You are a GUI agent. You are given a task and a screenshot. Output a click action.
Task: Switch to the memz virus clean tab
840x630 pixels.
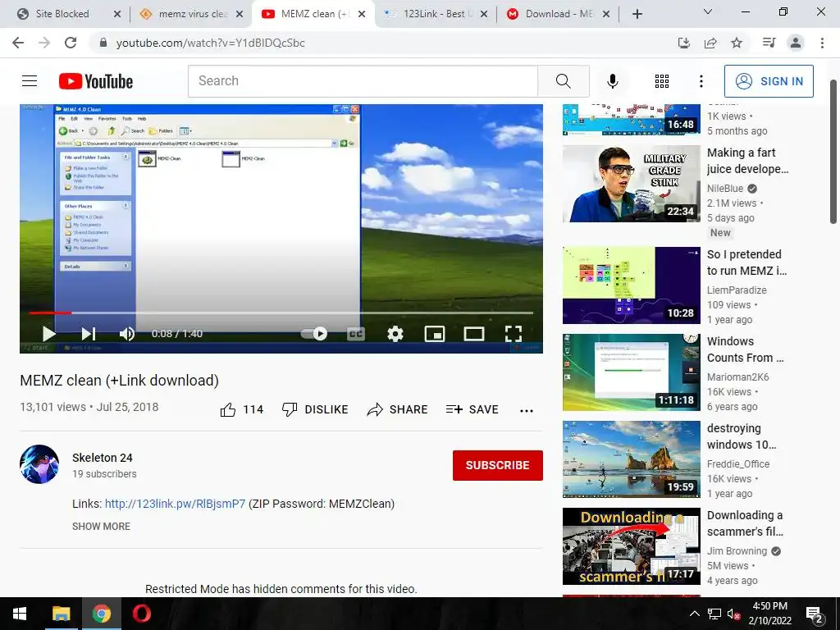[x=192, y=14]
